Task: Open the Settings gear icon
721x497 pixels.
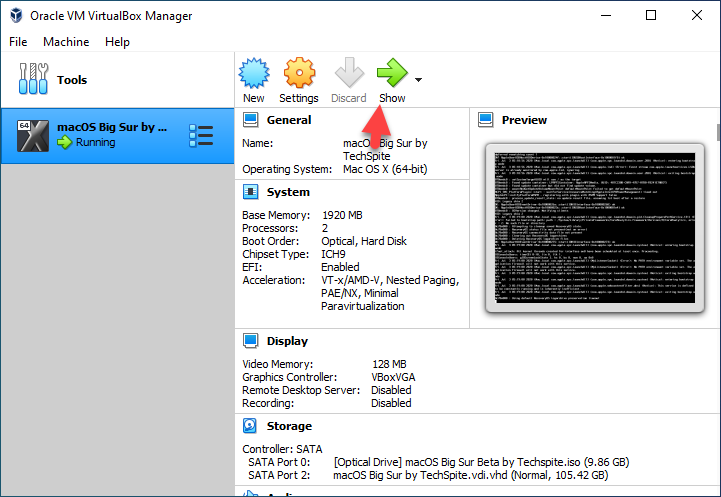Action: pyautogui.click(x=299, y=74)
